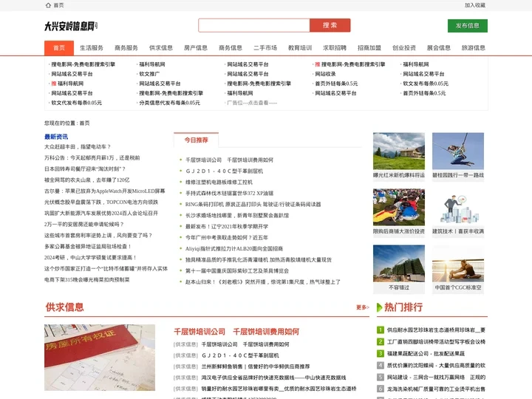Open news about AppleWatch MicroLED屏幕
Viewport: 532px width, 399px height.
[104, 191]
